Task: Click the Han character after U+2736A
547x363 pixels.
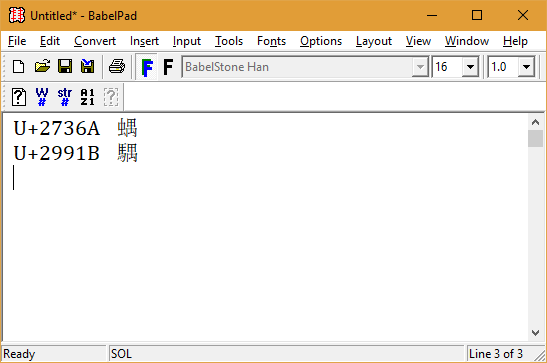Action: 127,128
